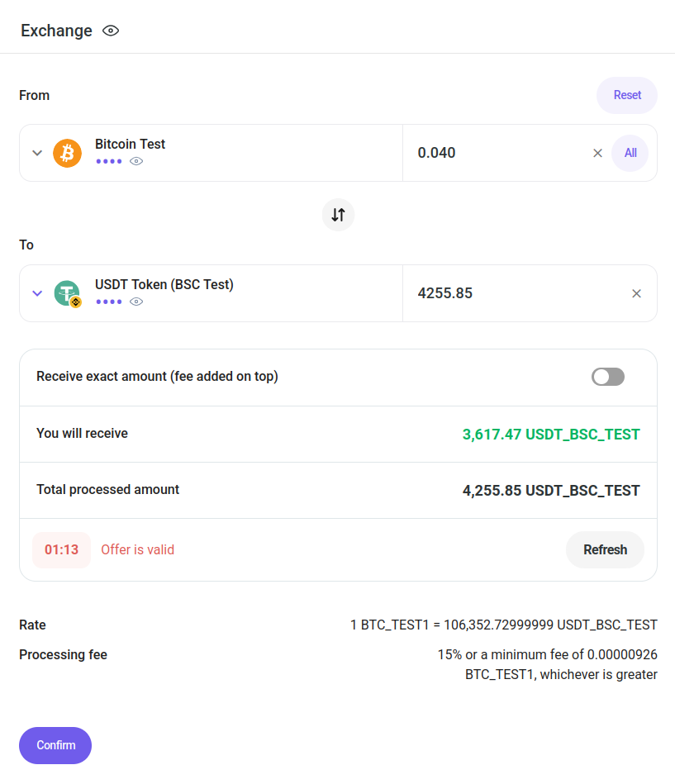Clear the To amount with X icon
The image size is (675, 784).
pyautogui.click(x=636, y=293)
